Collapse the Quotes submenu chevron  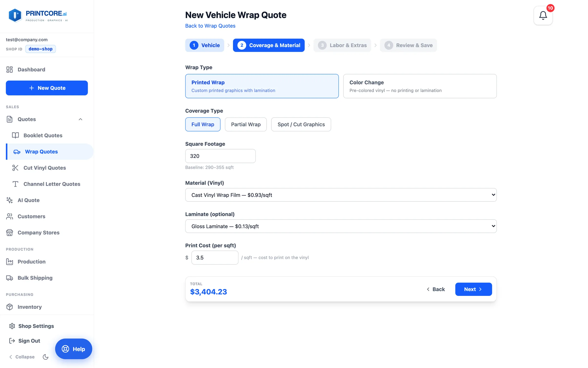(x=80, y=119)
